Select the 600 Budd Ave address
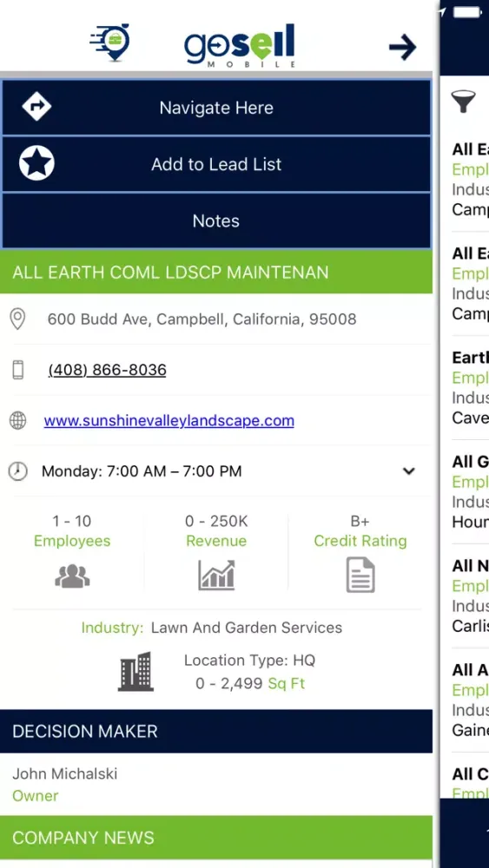489x868 pixels. tap(202, 319)
